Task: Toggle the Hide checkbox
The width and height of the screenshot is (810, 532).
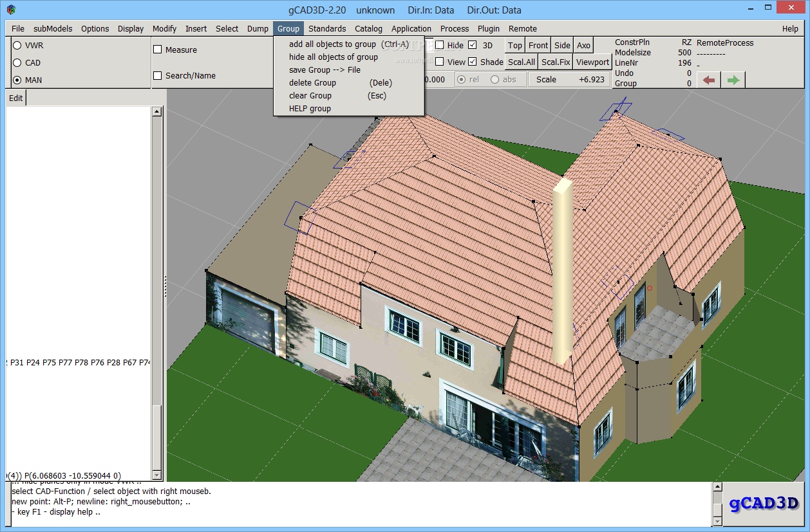Action: click(x=439, y=45)
